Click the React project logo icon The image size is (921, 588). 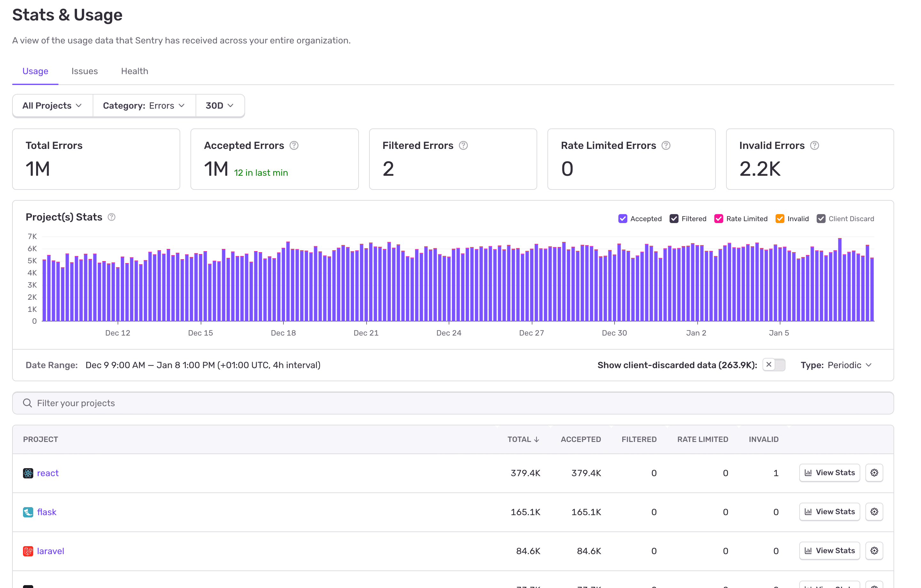tap(28, 473)
